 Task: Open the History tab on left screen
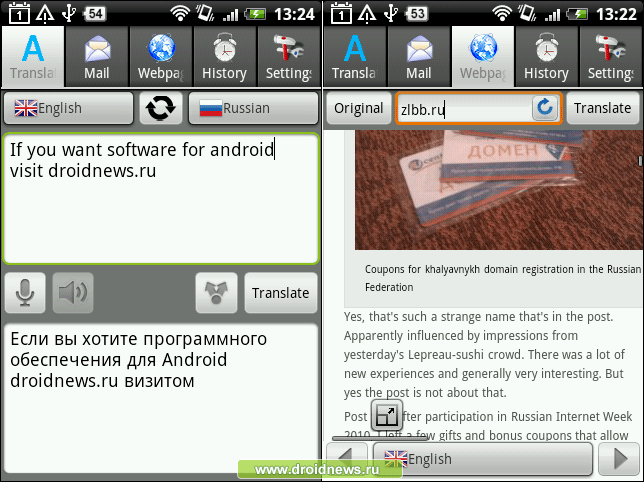point(224,57)
